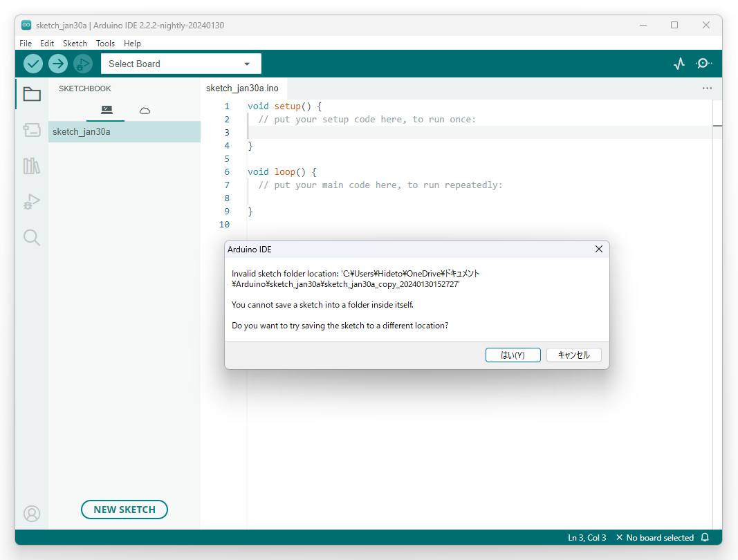Viewport: 738px width, 560px height.
Task: Open the Tools menu
Action: [105, 43]
